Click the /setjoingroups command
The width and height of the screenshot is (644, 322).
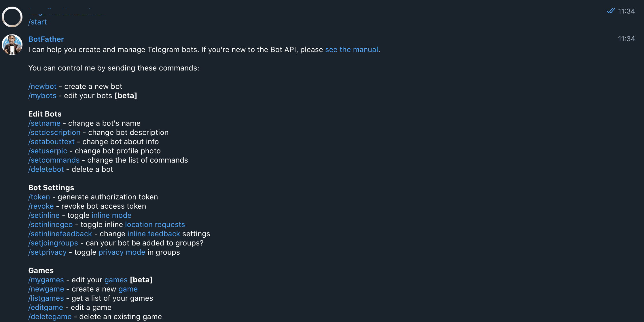point(53,243)
